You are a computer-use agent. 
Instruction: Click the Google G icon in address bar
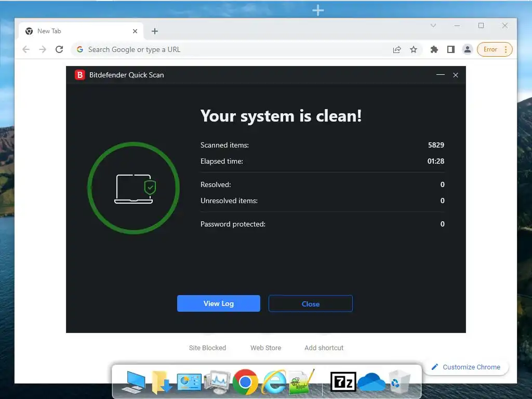click(x=80, y=49)
